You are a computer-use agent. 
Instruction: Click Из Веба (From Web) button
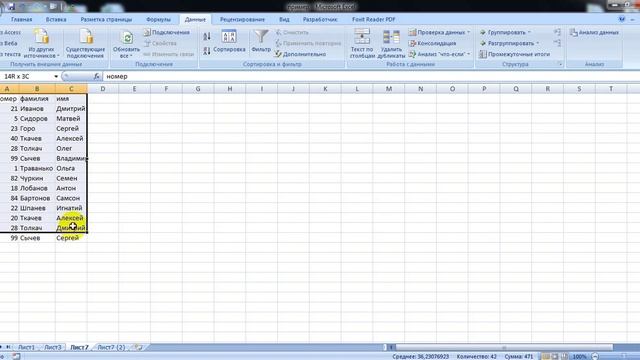[9, 43]
